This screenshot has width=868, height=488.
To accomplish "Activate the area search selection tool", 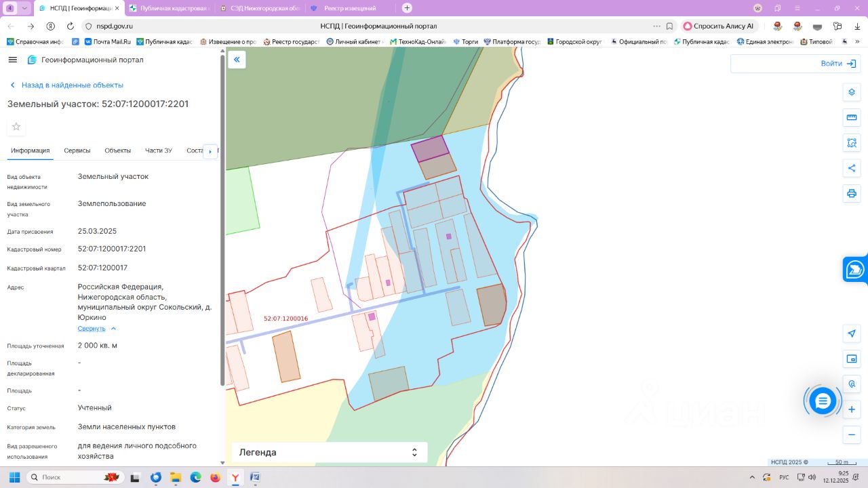I will (x=852, y=143).
